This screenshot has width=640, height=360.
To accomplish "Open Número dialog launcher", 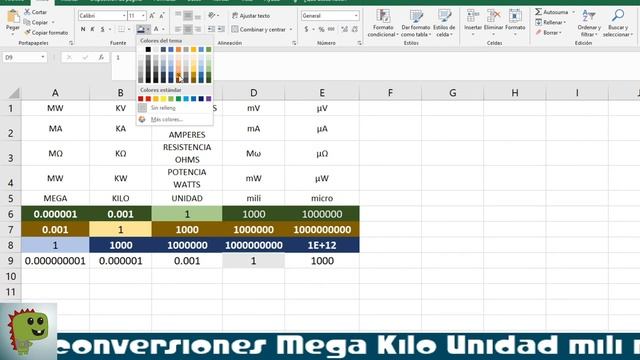I will click(x=359, y=43).
